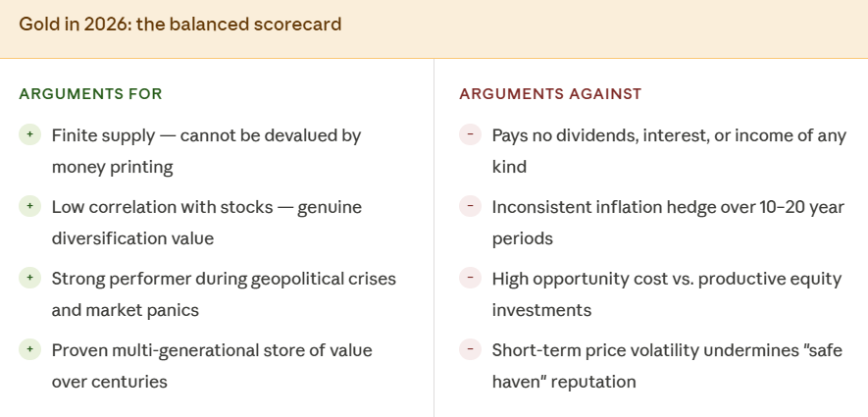Image resolution: width=868 pixels, height=417 pixels.
Task: Click the minus icon beside Inconsistent inflation hedge
Action: pos(470,206)
